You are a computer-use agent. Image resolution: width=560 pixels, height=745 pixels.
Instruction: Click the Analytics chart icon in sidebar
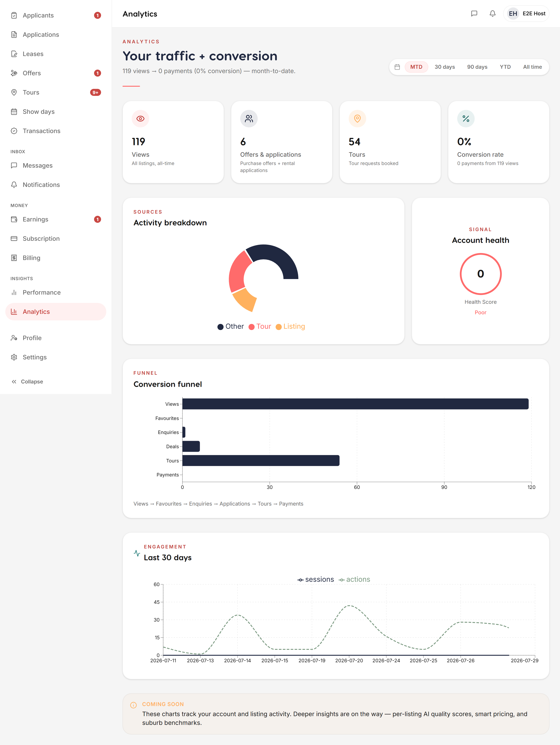pos(14,311)
